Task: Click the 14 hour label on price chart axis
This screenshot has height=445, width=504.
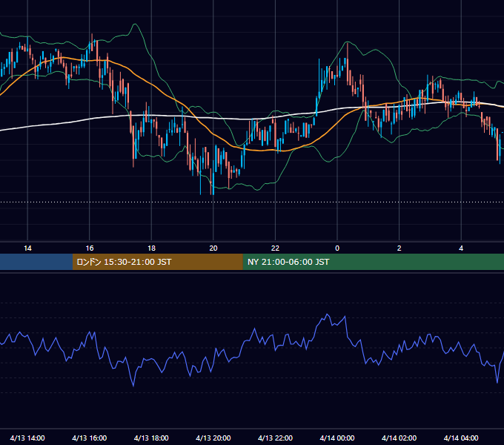Action: pos(27,248)
